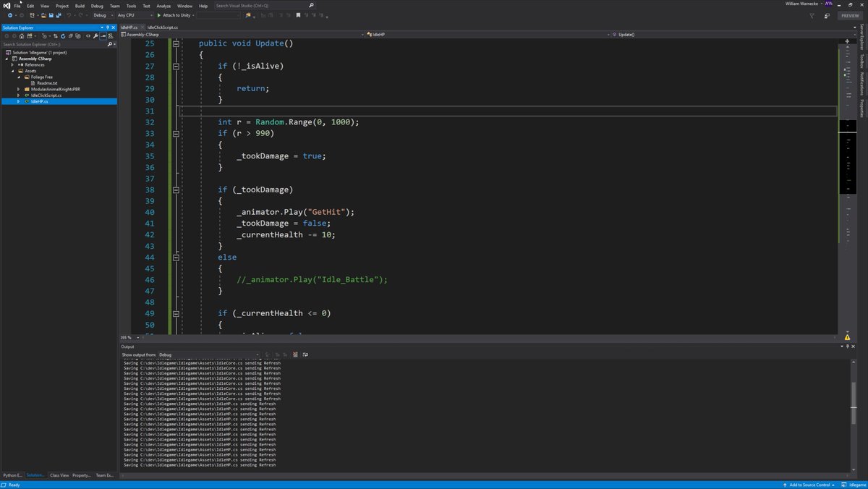Click the Refresh icon in Solution Explorer
The width and height of the screenshot is (868, 489).
pos(63,35)
